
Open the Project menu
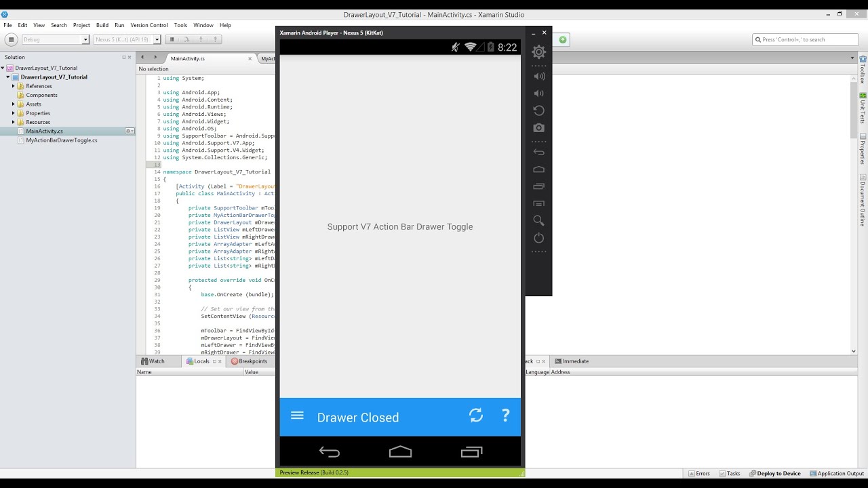pos(81,25)
